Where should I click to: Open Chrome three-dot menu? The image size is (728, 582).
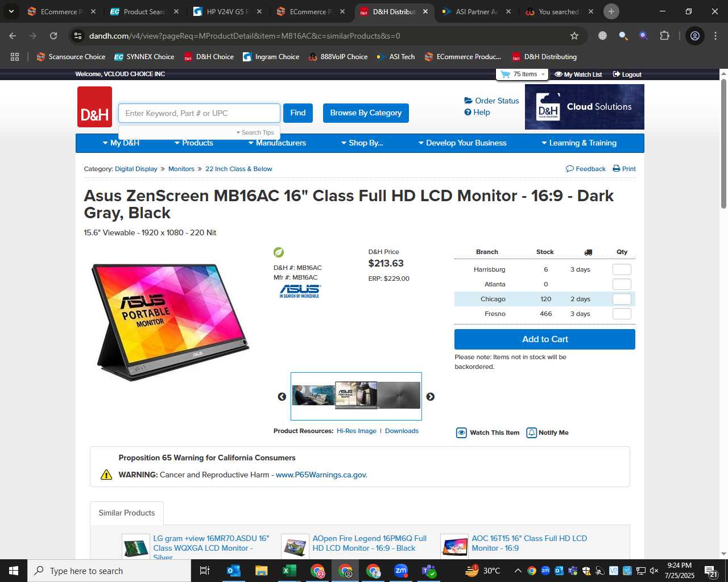(x=715, y=36)
